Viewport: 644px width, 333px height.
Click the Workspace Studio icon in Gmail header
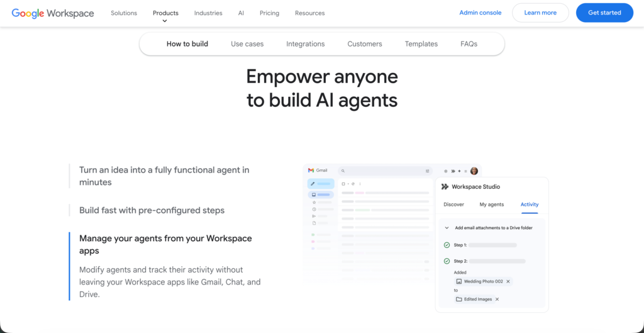pos(453,171)
